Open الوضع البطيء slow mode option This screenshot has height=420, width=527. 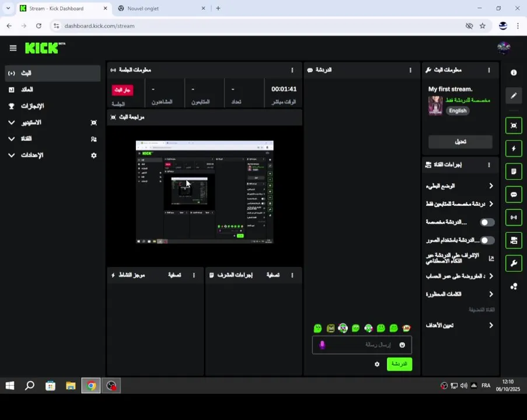click(x=460, y=186)
